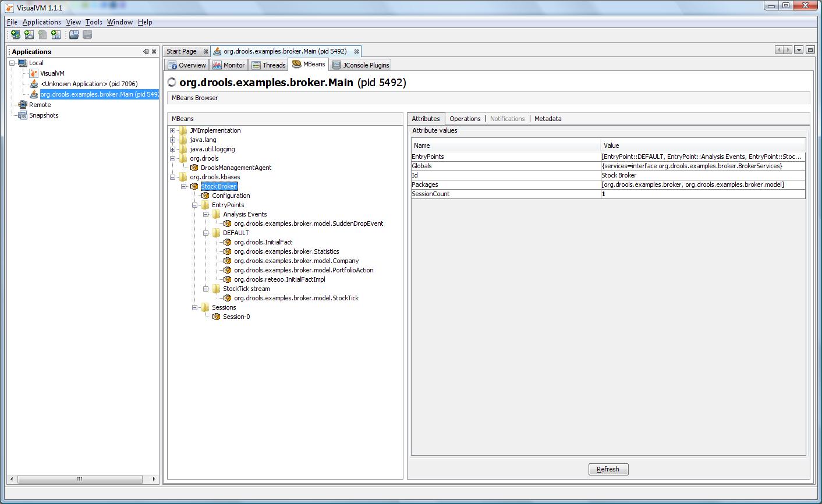
Task: Collapse the org.drools tree node
Action: (x=173, y=158)
